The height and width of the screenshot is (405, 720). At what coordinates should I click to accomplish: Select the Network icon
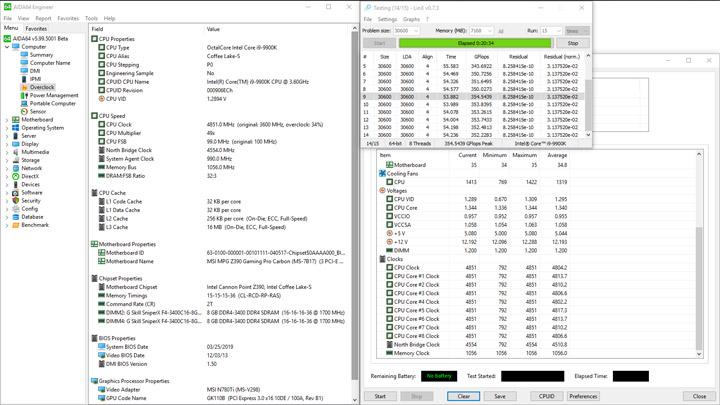16,168
